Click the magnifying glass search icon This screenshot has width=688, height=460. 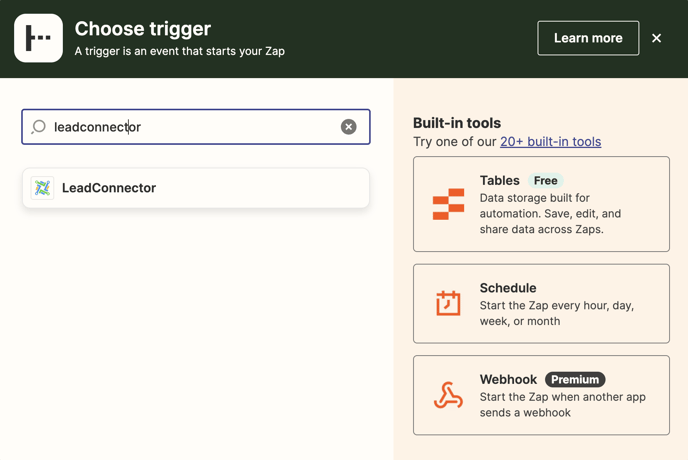click(39, 127)
